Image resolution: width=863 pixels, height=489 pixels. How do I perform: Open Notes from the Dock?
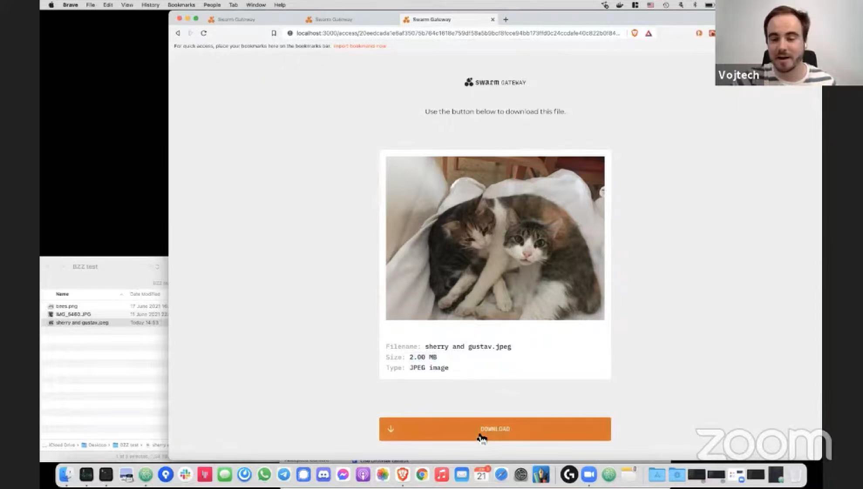(629, 474)
